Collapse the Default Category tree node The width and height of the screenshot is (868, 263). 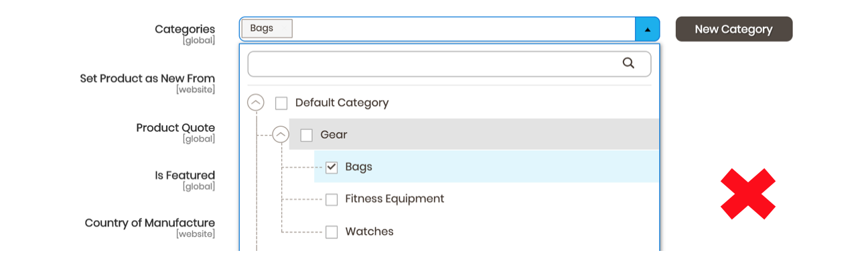[256, 103]
